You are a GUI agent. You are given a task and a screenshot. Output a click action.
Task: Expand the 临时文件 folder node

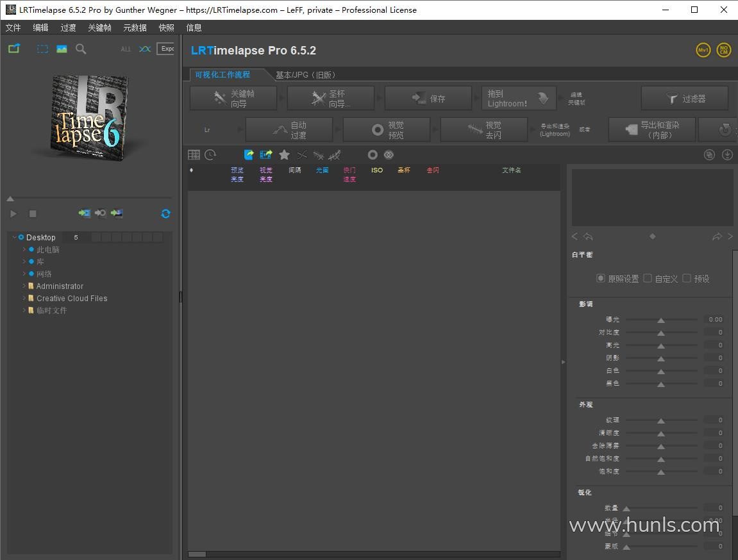(x=24, y=310)
